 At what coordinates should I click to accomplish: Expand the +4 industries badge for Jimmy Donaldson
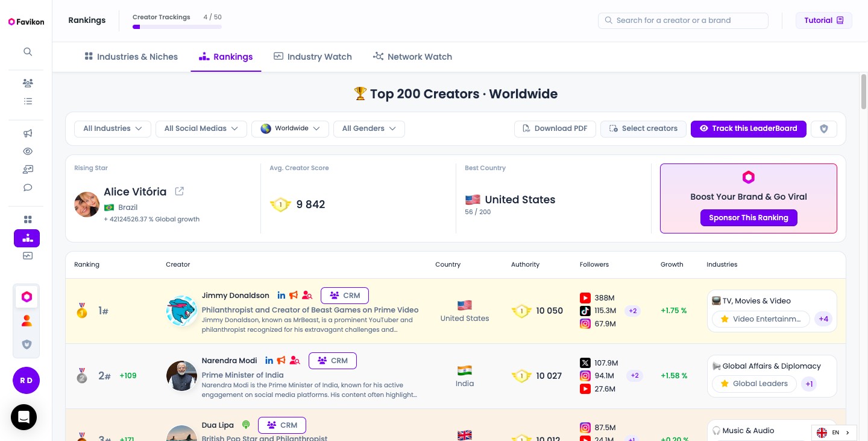pyautogui.click(x=823, y=319)
